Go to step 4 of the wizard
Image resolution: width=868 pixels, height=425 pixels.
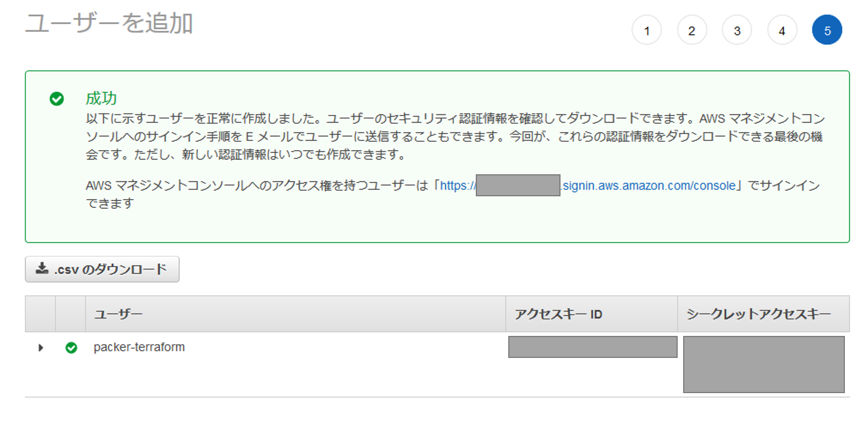(x=782, y=30)
